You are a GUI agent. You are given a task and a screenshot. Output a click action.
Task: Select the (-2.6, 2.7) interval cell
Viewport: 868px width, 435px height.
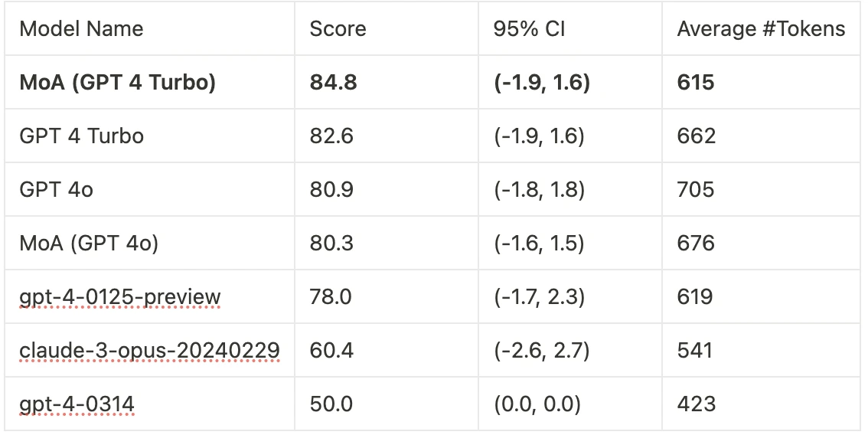540,351
